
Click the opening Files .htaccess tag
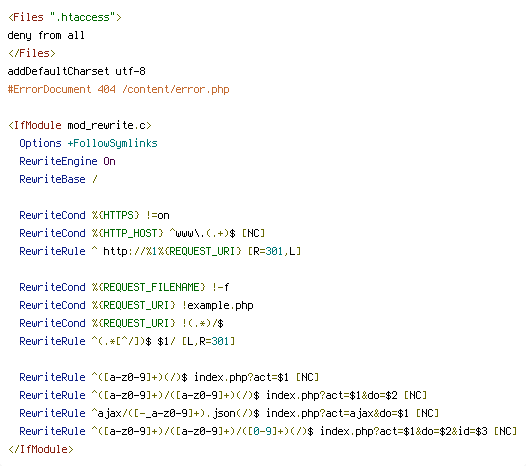pyautogui.click(x=65, y=17)
